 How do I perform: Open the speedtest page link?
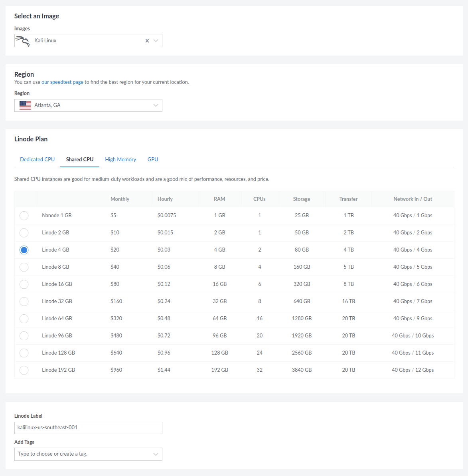65,82
